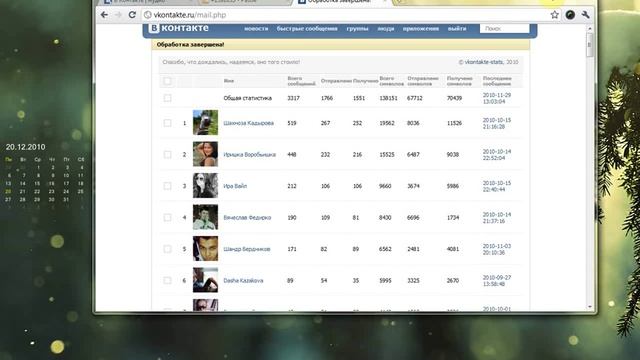Click the browser Back arrow
Viewport: 640px width, 360px height.
[x=104, y=15]
